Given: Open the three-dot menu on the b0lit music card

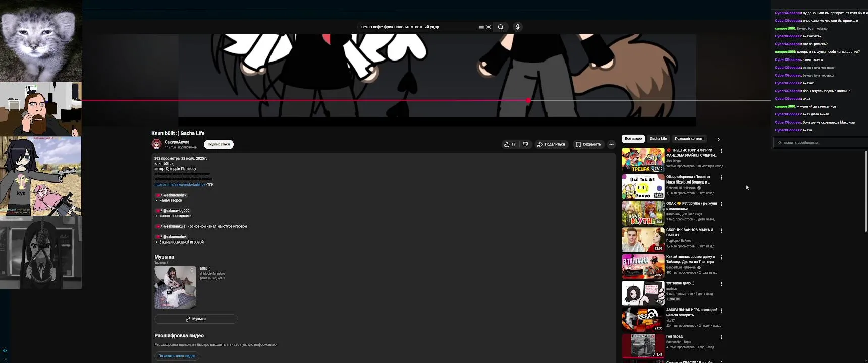Looking at the screenshot, I should (x=192, y=271).
